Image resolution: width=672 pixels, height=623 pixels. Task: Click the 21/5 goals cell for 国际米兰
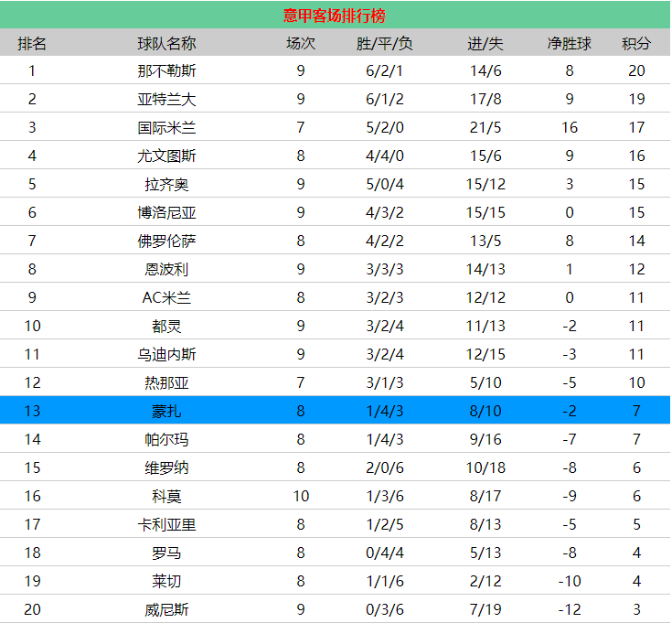485,128
